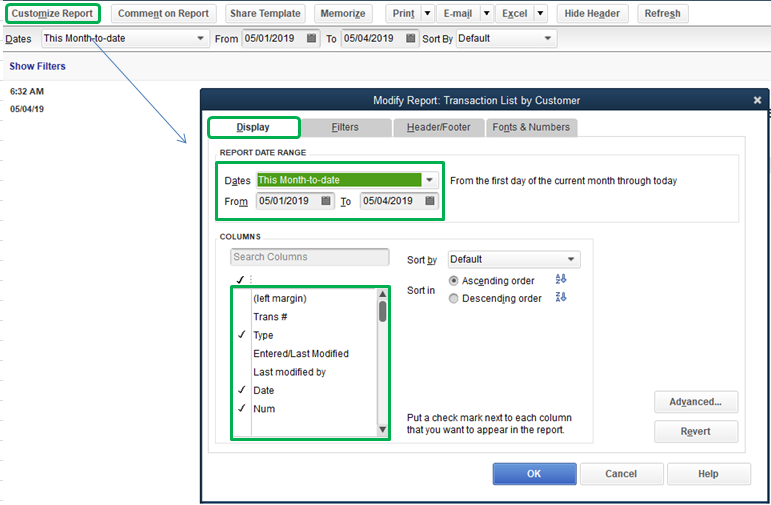The width and height of the screenshot is (771, 505).
Task: Uncheck the Type column
Action: pyautogui.click(x=241, y=335)
